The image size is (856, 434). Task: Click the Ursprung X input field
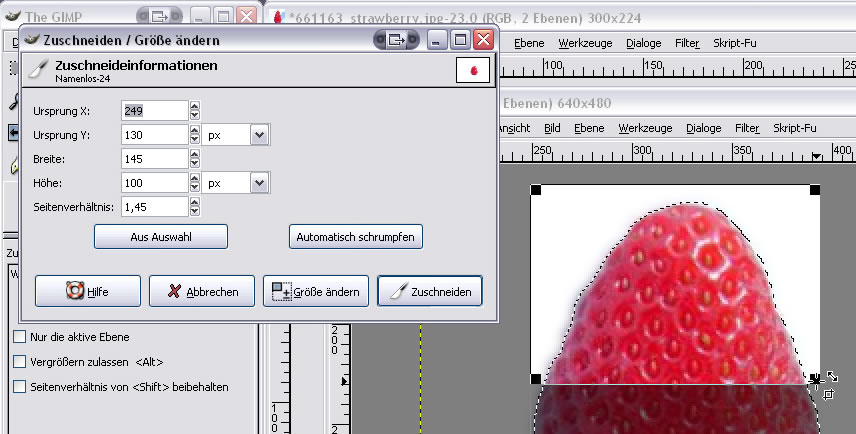click(x=154, y=111)
